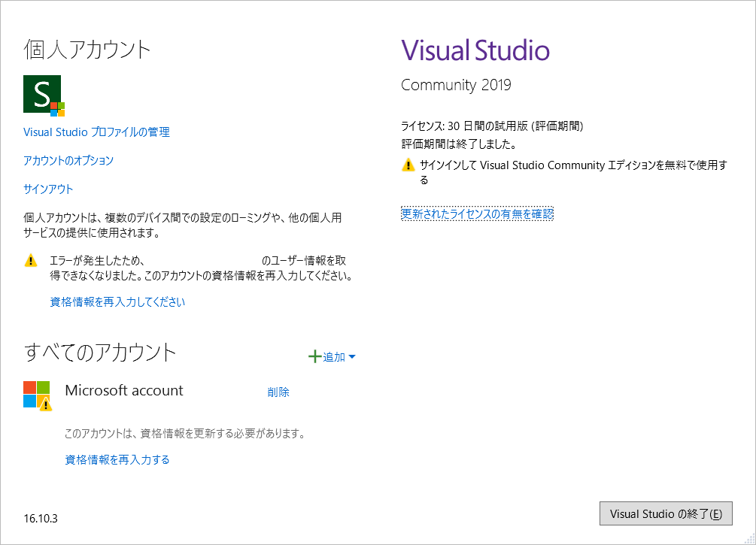The height and width of the screenshot is (545, 756).
Task: Click 資格情報を再入力する link
Action: [x=117, y=460]
